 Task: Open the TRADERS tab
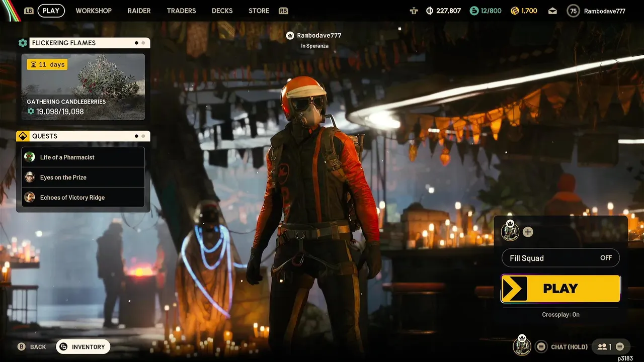[181, 11]
